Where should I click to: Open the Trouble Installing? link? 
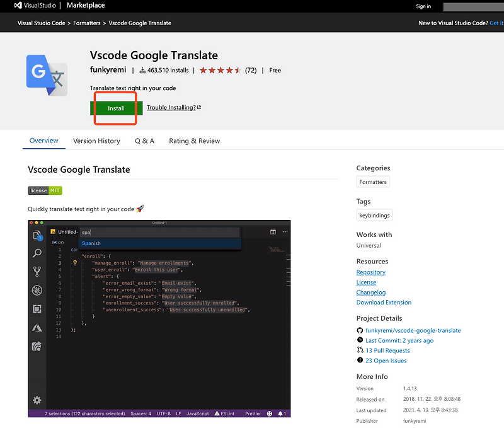point(171,107)
